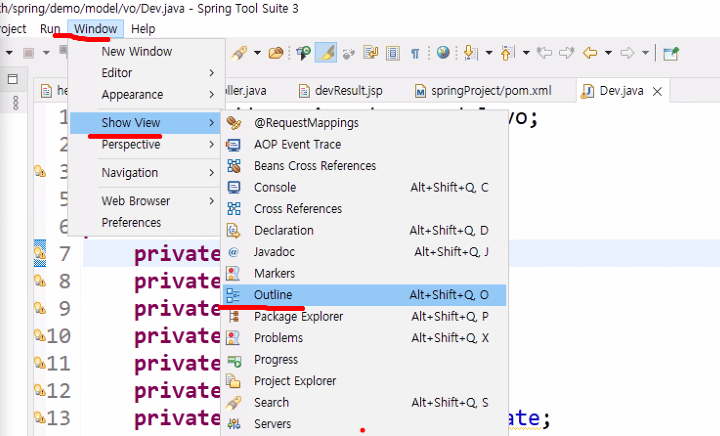Show the Problems view
The height and width of the screenshot is (436, 720).
pos(365,338)
